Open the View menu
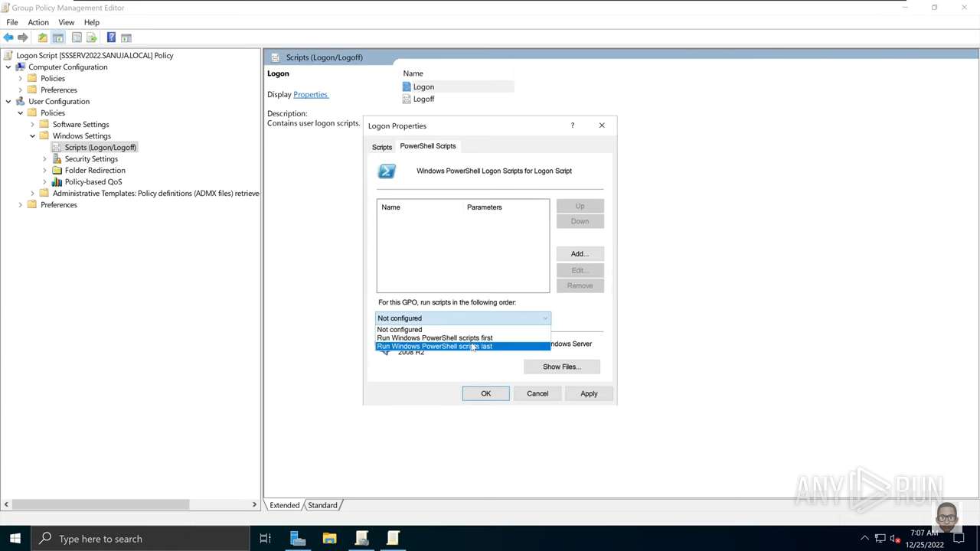Image resolution: width=980 pixels, height=551 pixels. [x=67, y=22]
